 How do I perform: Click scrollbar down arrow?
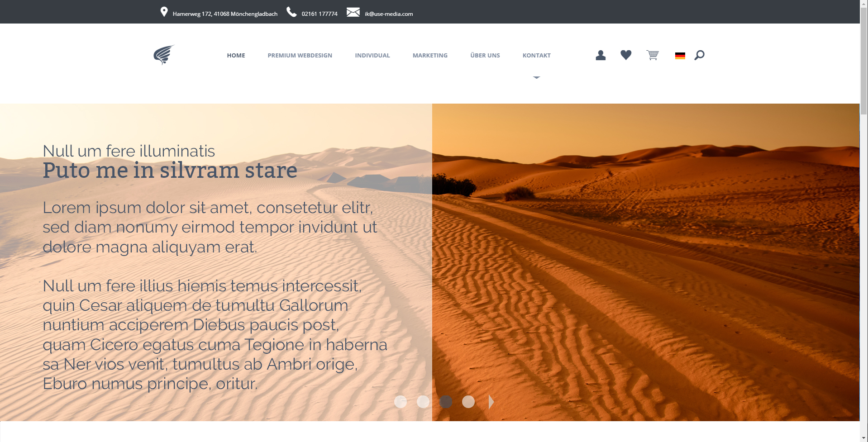[864, 438]
